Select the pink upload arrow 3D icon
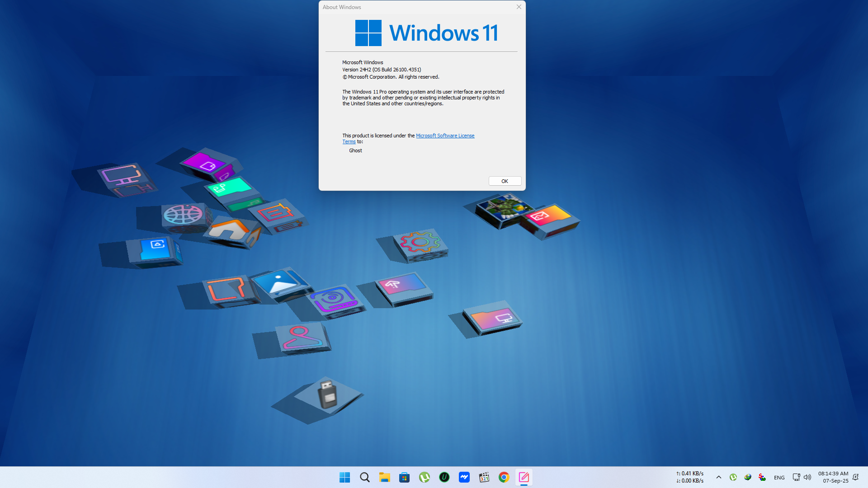Viewport: 868px width, 488px height. tap(404, 289)
